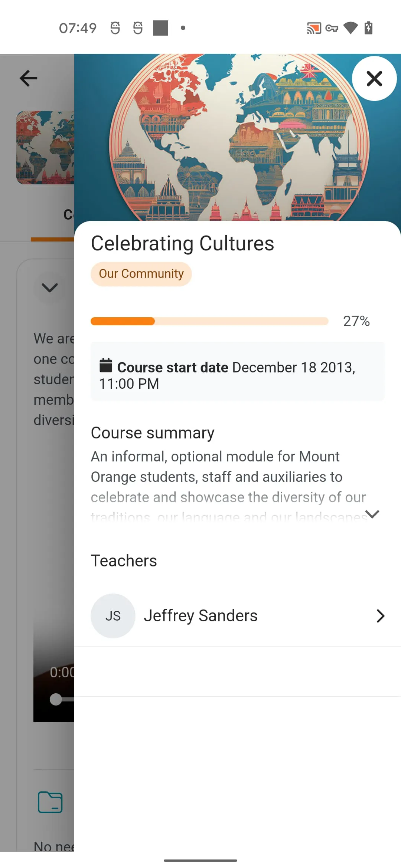Click the right chevron beside Jeffrey Sanders
The image size is (401, 868).
click(x=380, y=616)
